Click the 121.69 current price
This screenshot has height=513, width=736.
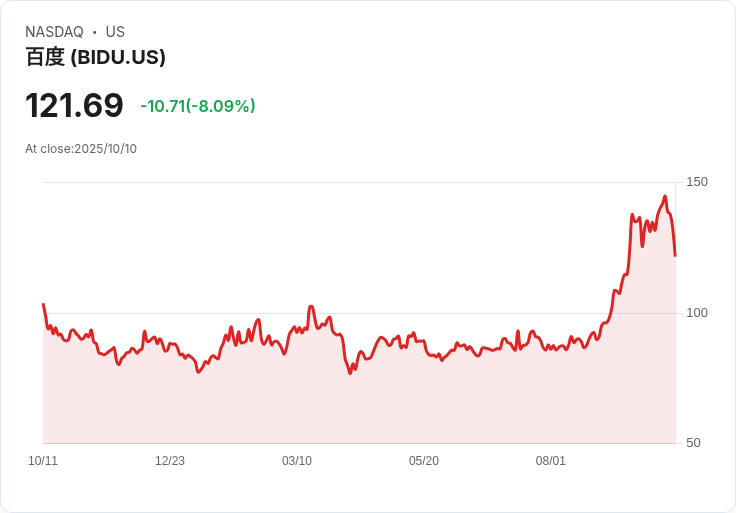(74, 106)
